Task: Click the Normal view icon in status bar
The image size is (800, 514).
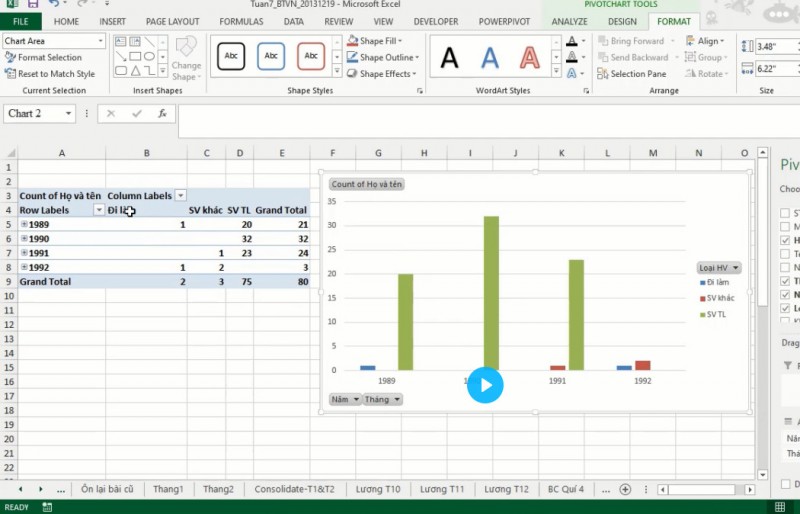Action: tap(780, 507)
